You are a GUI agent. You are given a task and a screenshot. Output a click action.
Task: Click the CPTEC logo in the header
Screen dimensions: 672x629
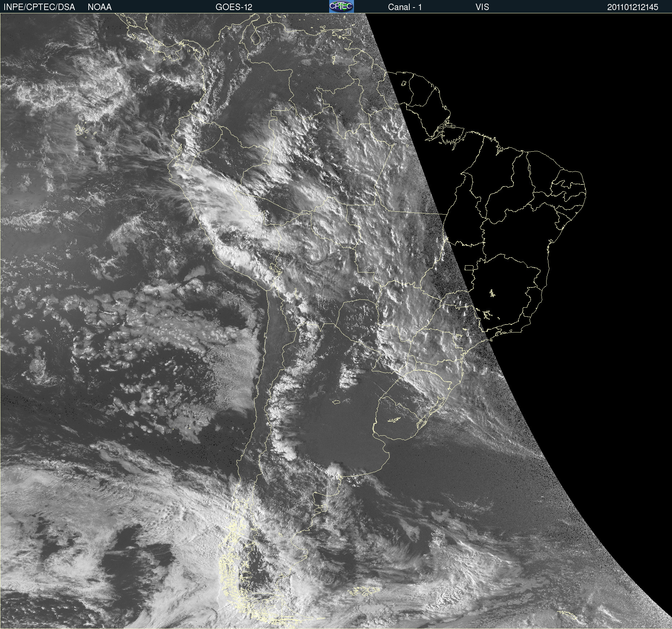[341, 6]
